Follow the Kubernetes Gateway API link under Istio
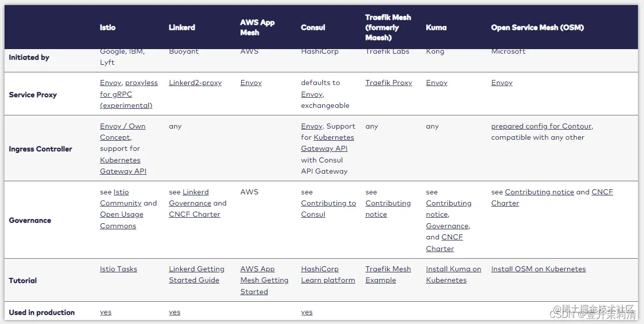This screenshot has width=644, height=324. tap(123, 166)
